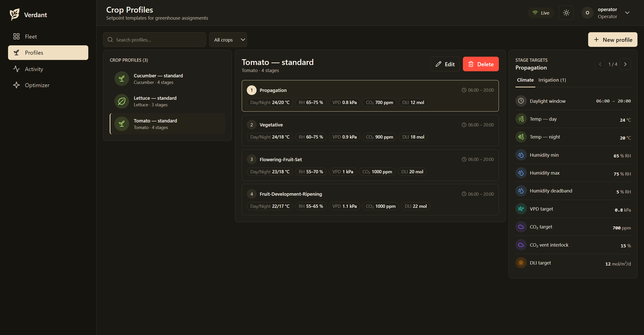Click stage number 2 badge
The image size is (644, 335).
point(252,125)
